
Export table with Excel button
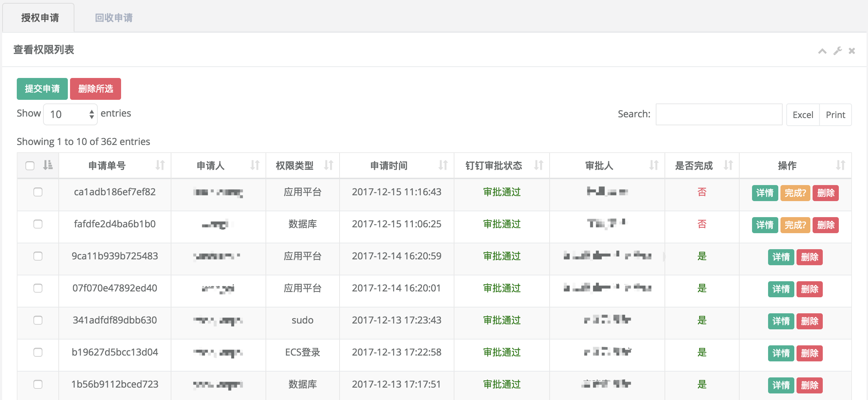click(803, 115)
